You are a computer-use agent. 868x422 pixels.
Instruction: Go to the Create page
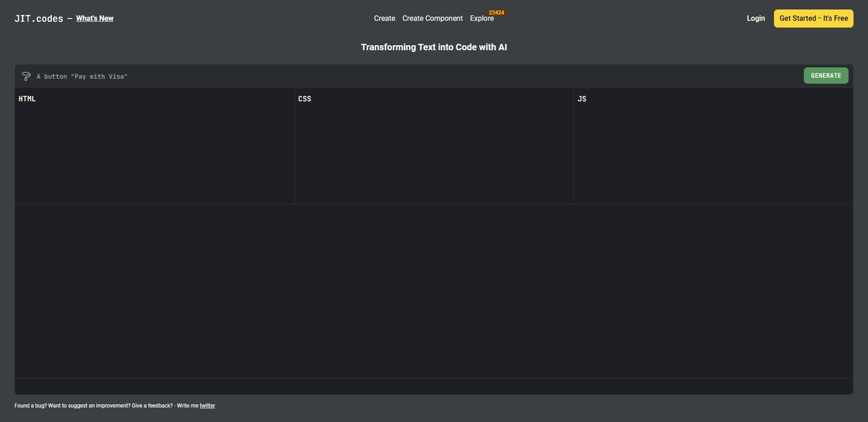tap(384, 18)
